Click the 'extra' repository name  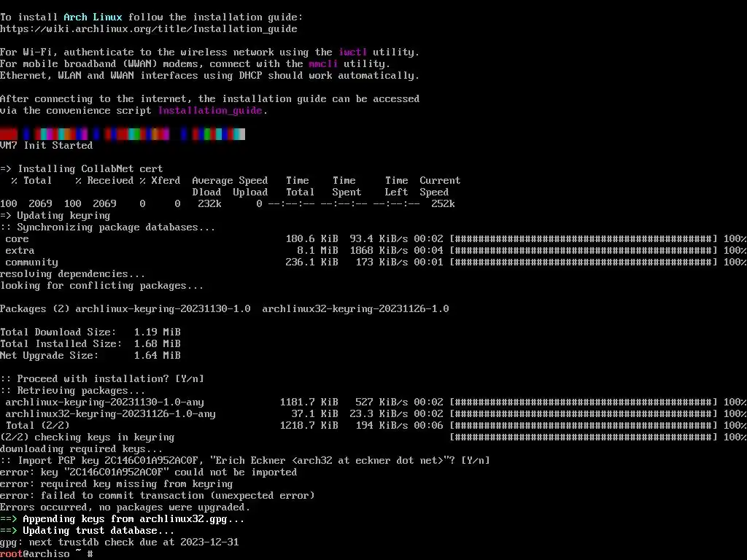pyautogui.click(x=20, y=251)
